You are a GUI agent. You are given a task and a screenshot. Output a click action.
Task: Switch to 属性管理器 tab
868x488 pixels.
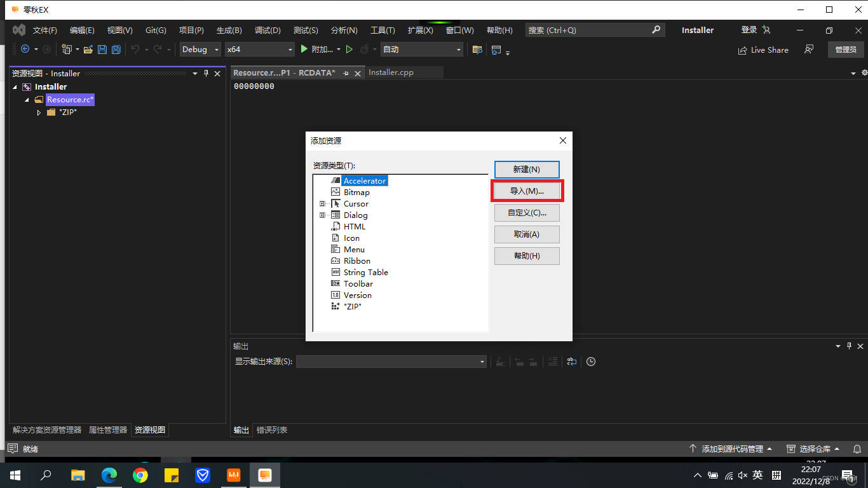point(108,430)
